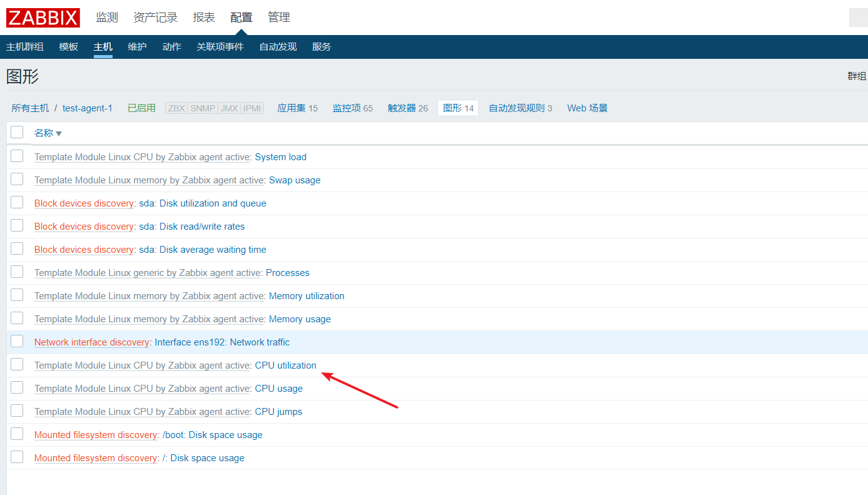Tick checkbox for Disk average waiting time

[x=17, y=248]
